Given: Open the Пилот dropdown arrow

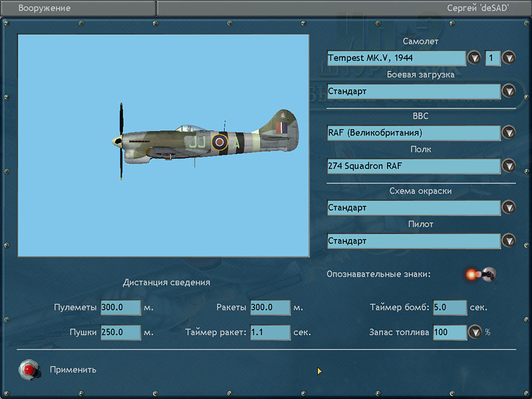Looking at the screenshot, I should pyautogui.click(x=509, y=241).
